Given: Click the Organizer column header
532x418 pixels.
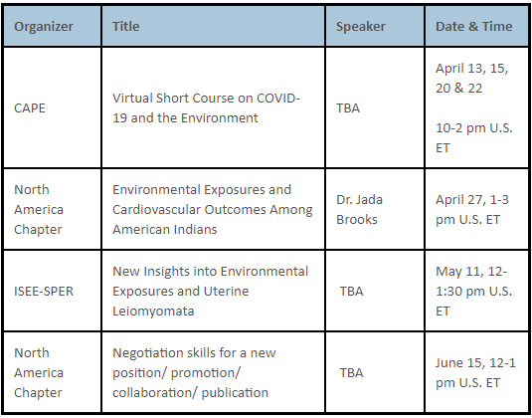Looking at the screenshot, I should pos(44,27).
